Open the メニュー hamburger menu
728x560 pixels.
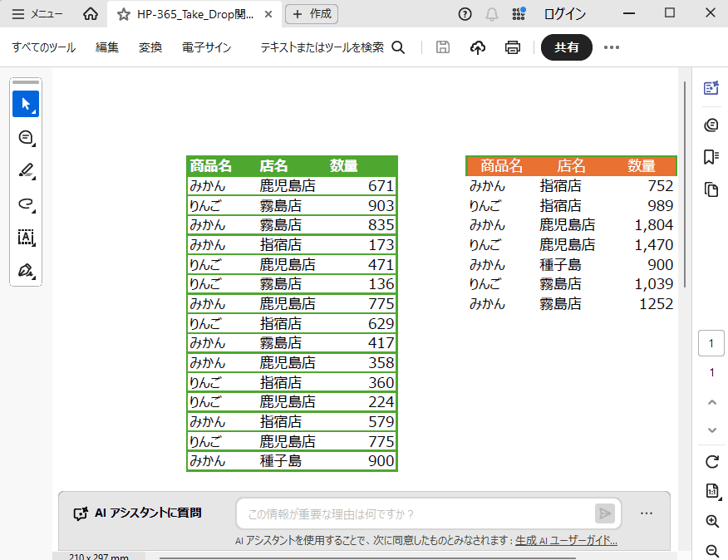(x=37, y=14)
